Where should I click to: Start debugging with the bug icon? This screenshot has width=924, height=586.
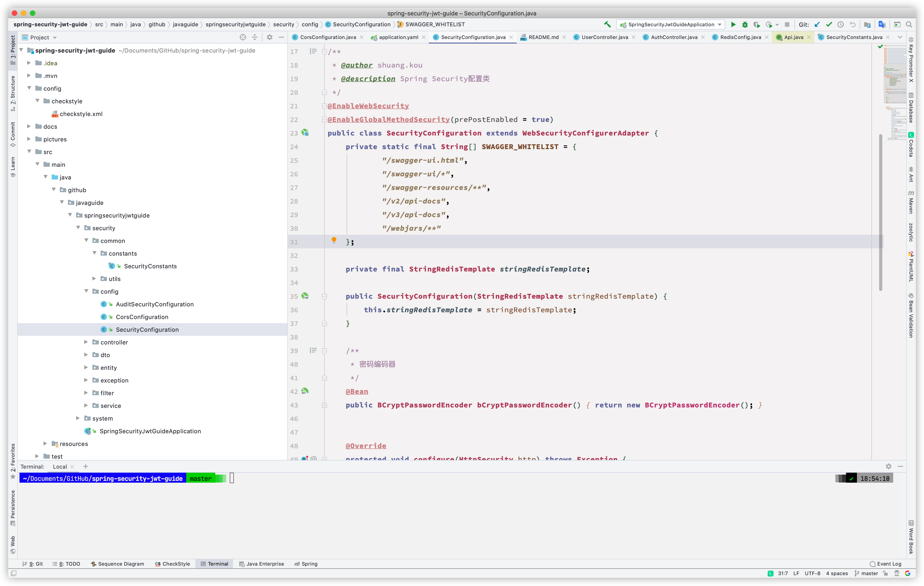(x=745, y=24)
